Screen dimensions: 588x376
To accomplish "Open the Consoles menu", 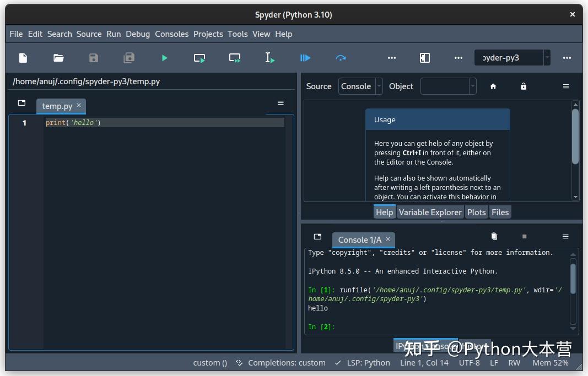I will point(171,34).
